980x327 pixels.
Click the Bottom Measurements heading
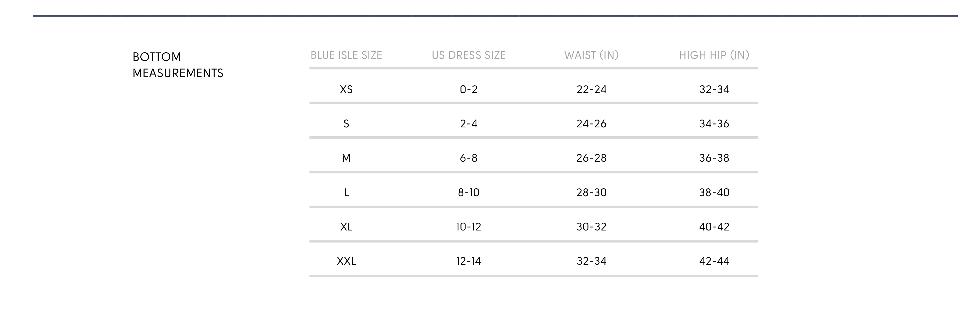click(x=178, y=65)
